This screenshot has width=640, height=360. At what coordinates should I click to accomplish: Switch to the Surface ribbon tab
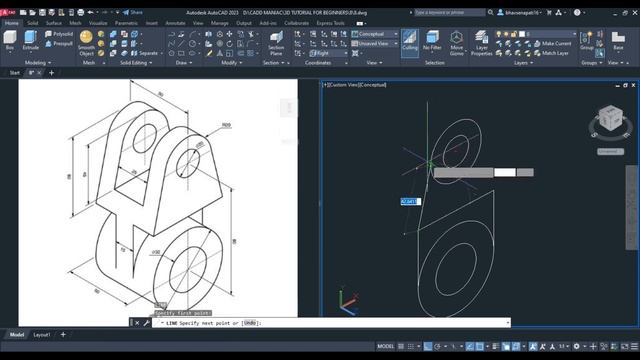[53, 23]
